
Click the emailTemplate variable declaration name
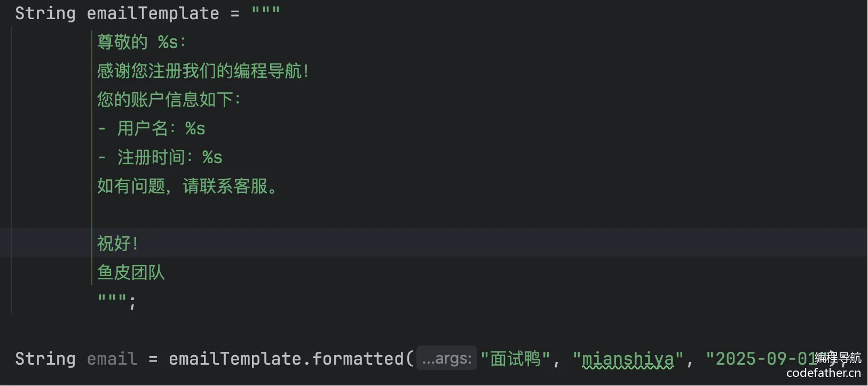(153, 13)
